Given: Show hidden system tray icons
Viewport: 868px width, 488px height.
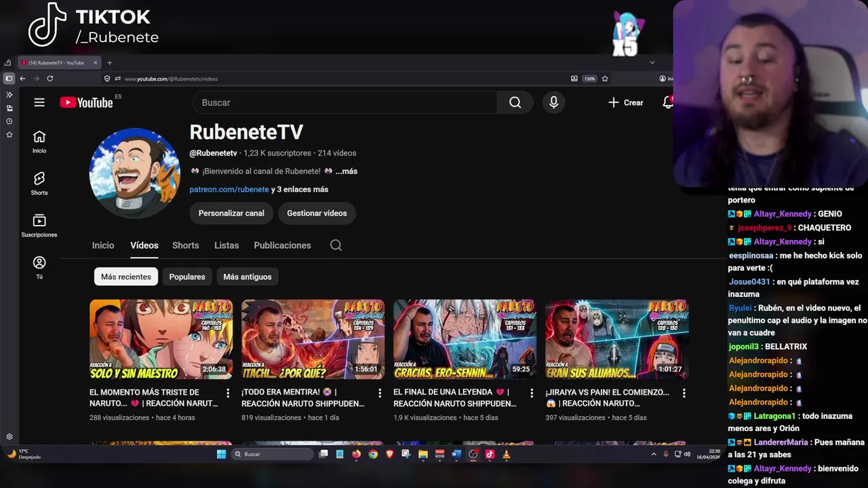Looking at the screenshot, I should 654,454.
